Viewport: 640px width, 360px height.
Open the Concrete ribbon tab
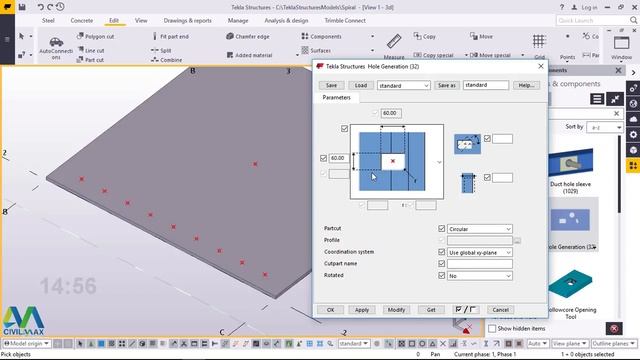[x=82, y=20]
